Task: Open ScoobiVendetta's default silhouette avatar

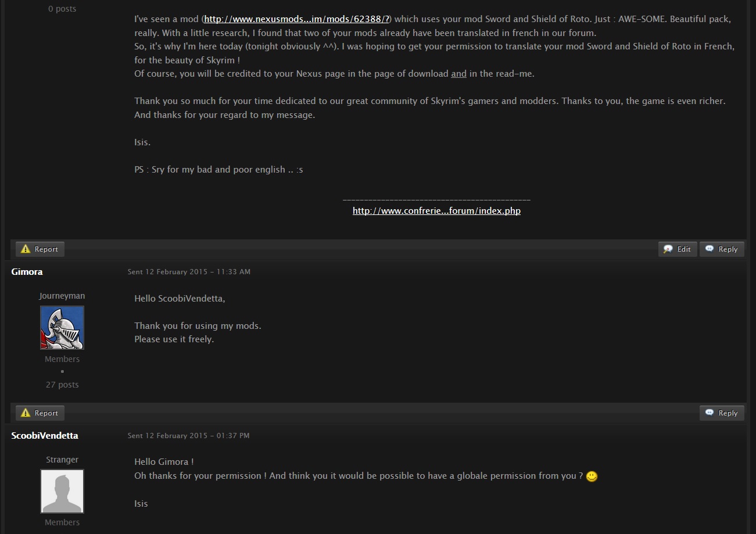Action: pyautogui.click(x=62, y=492)
